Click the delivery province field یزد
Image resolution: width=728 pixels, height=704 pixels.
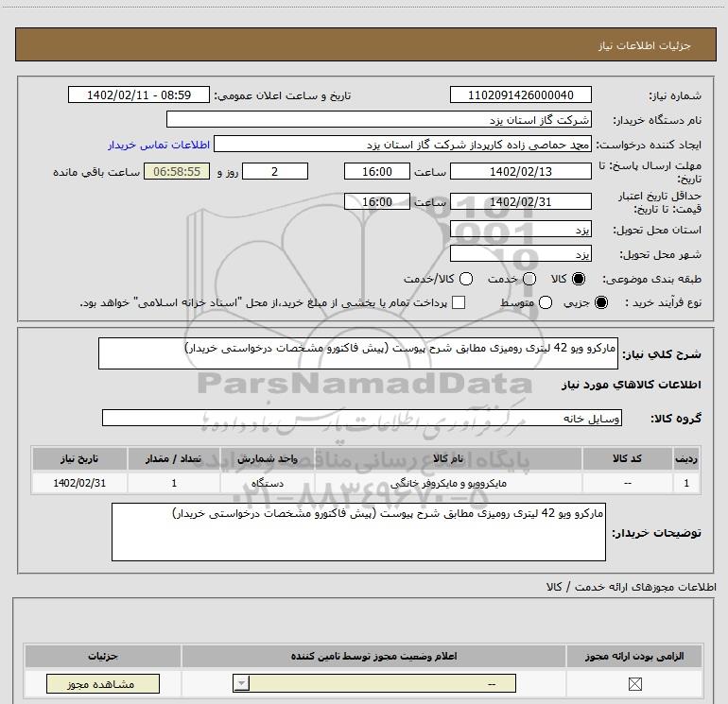pyautogui.click(x=520, y=230)
